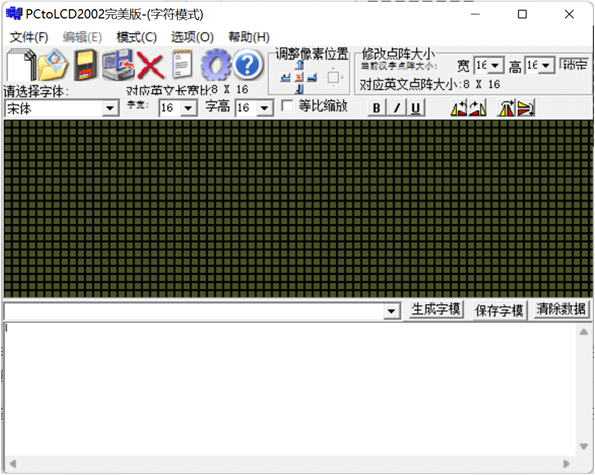Viewport: 595px width, 475px height.
Task: Toggle the 等比缩放 checkbox
Action: [x=287, y=106]
